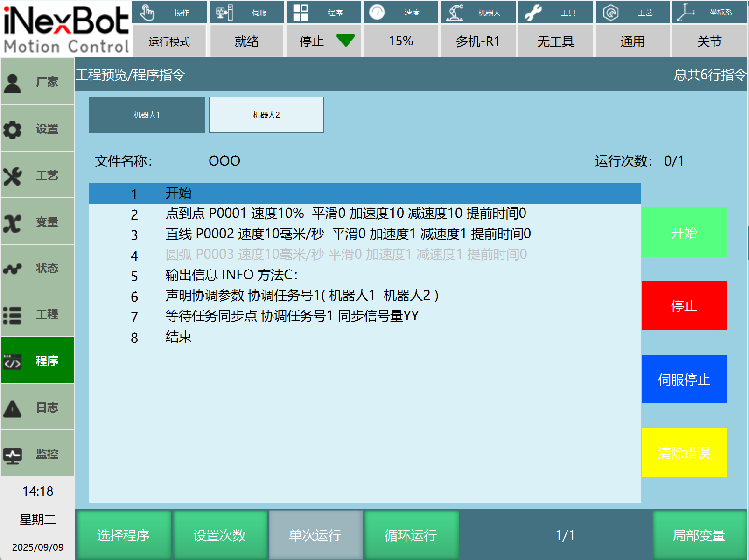
Task: Switch to the 机器人2 tab
Action: tap(266, 115)
